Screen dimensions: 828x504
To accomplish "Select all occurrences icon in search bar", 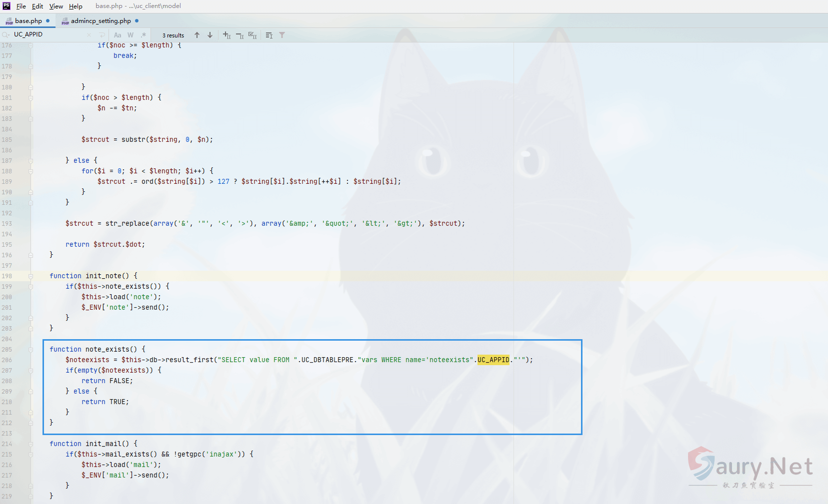I will coord(252,35).
